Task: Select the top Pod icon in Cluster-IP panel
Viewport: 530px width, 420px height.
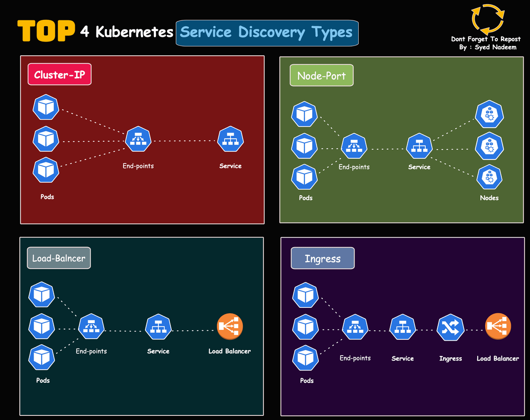Action: 46,107
